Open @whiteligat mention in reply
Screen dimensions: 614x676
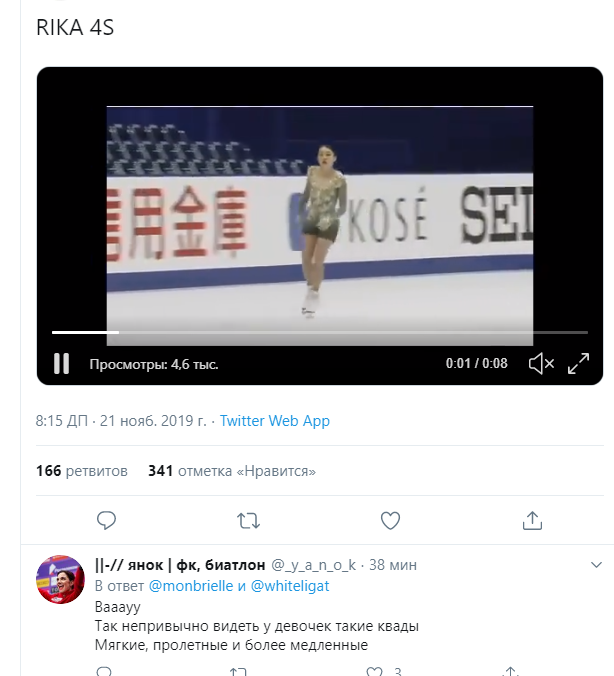[x=290, y=586]
